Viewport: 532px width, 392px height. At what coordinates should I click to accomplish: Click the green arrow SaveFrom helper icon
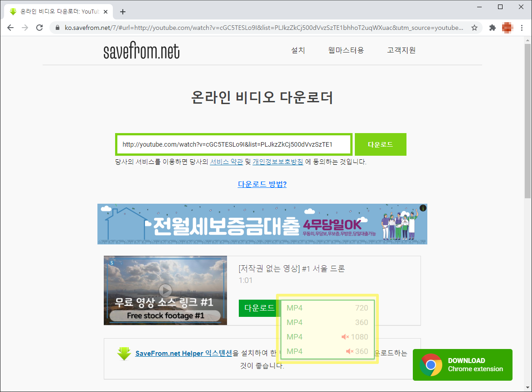point(124,354)
